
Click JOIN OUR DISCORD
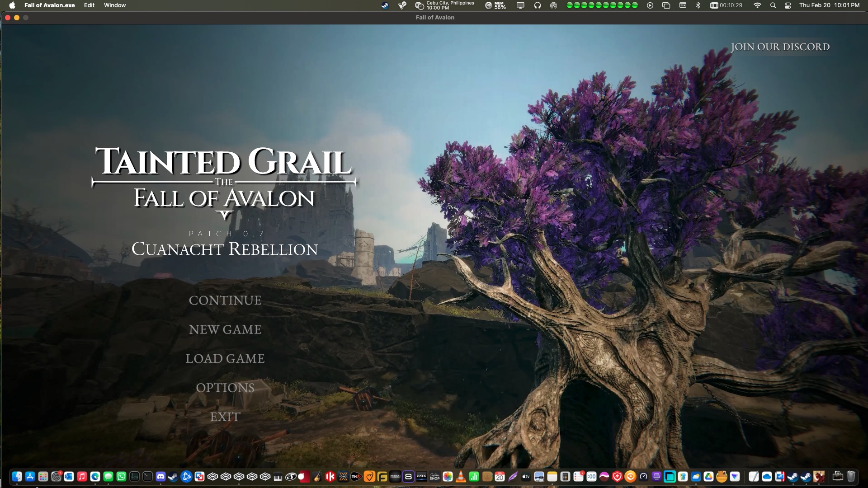(x=781, y=47)
